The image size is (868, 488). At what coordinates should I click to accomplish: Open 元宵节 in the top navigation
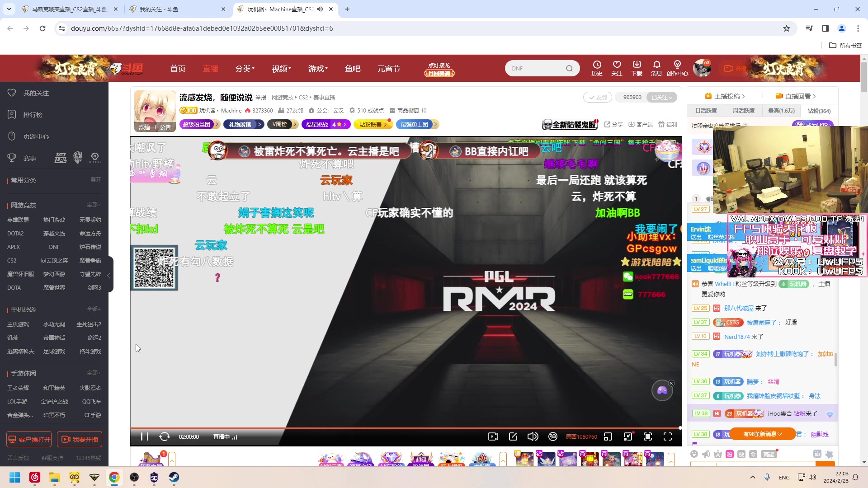pos(389,69)
